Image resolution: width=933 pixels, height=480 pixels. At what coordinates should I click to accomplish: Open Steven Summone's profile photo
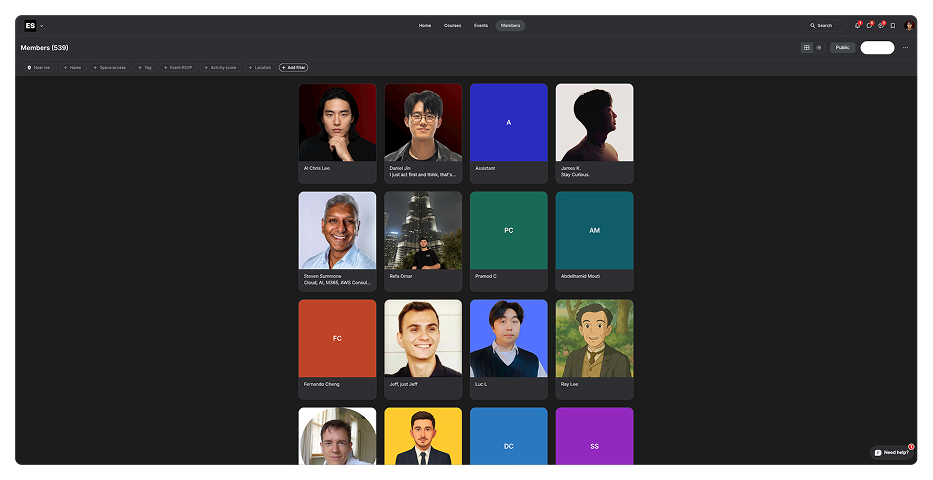click(337, 230)
